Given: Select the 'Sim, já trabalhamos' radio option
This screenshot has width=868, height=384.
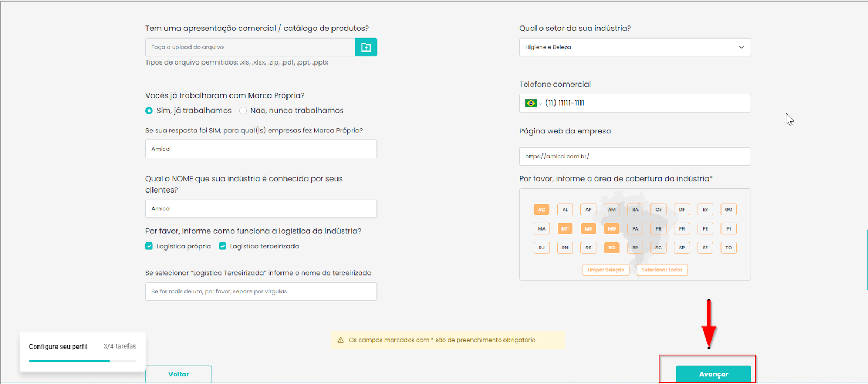Looking at the screenshot, I should 149,111.
